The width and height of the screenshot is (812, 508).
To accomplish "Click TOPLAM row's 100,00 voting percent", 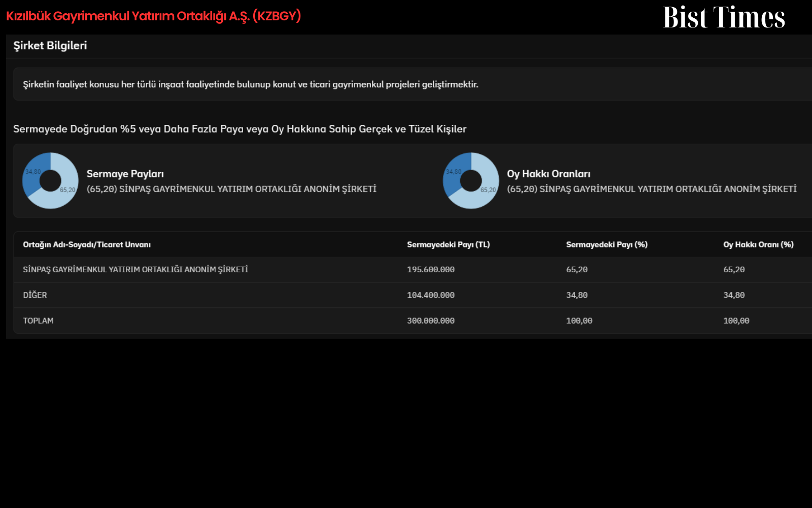I will point(736,321).
